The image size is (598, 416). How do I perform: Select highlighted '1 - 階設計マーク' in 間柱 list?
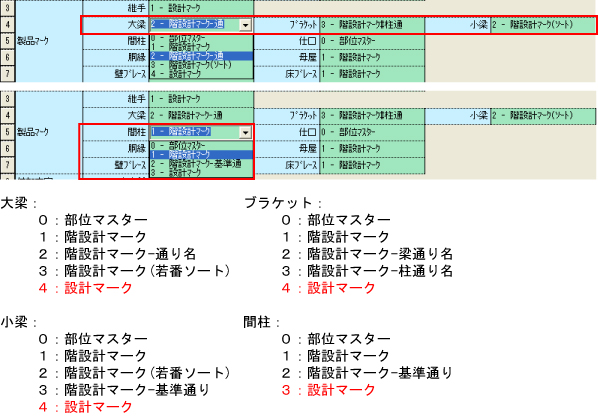(x=201, y=154)
